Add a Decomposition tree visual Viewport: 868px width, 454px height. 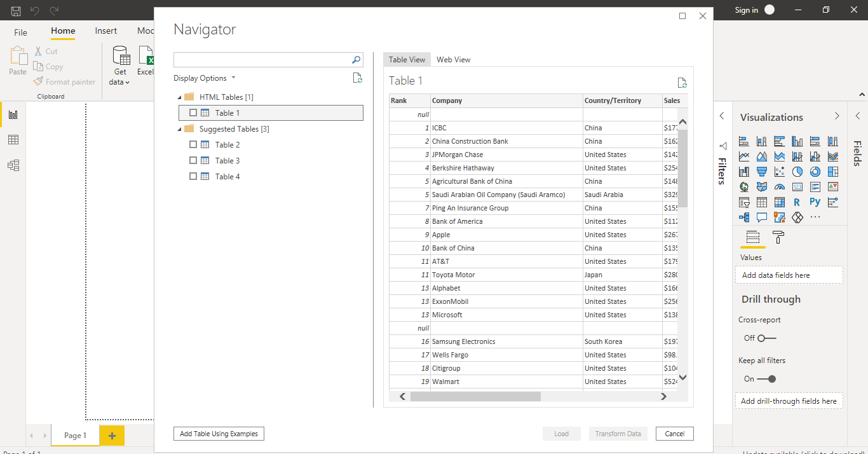click(x=744, y=217)
